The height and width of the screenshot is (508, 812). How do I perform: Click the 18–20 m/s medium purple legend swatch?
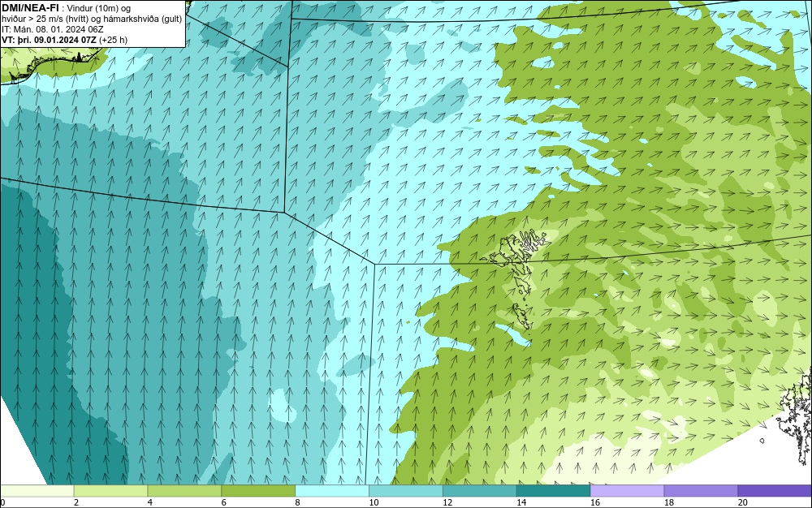click(702, 490)
